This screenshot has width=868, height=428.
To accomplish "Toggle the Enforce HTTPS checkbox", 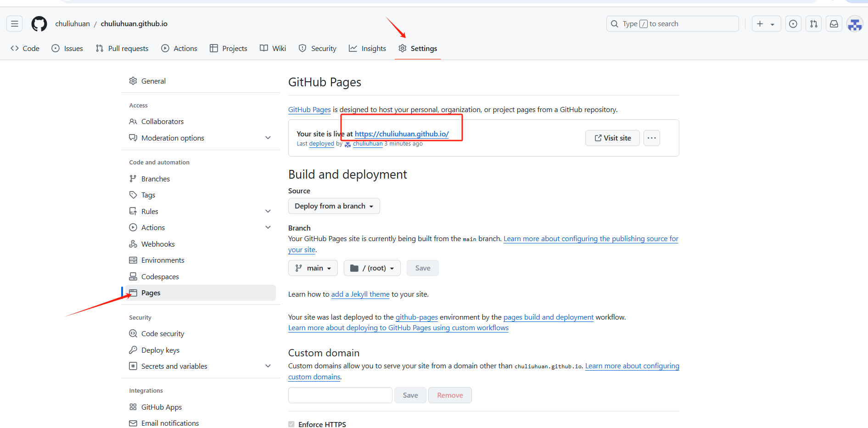I will coord(291,424).
